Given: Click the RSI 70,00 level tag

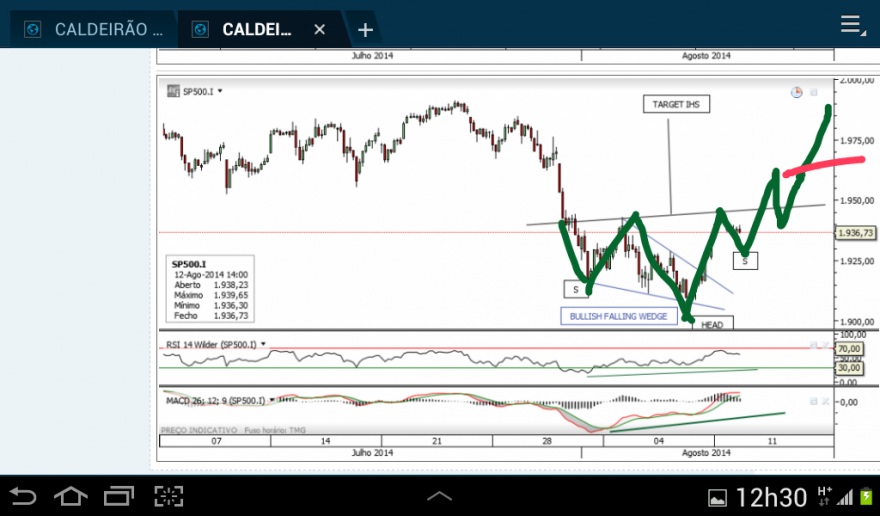Looking at the screenshot, I should click(849, 349).
